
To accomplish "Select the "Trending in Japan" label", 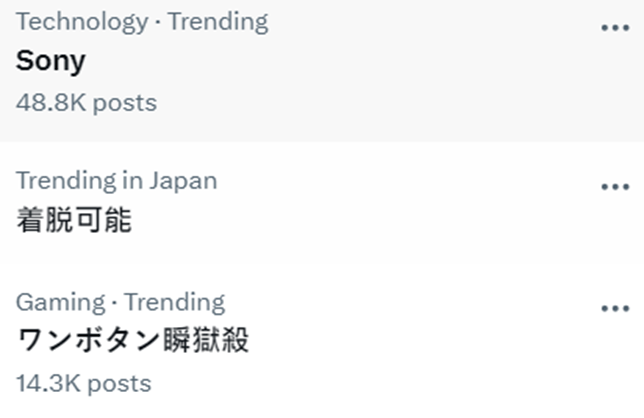I will (116, 181).
